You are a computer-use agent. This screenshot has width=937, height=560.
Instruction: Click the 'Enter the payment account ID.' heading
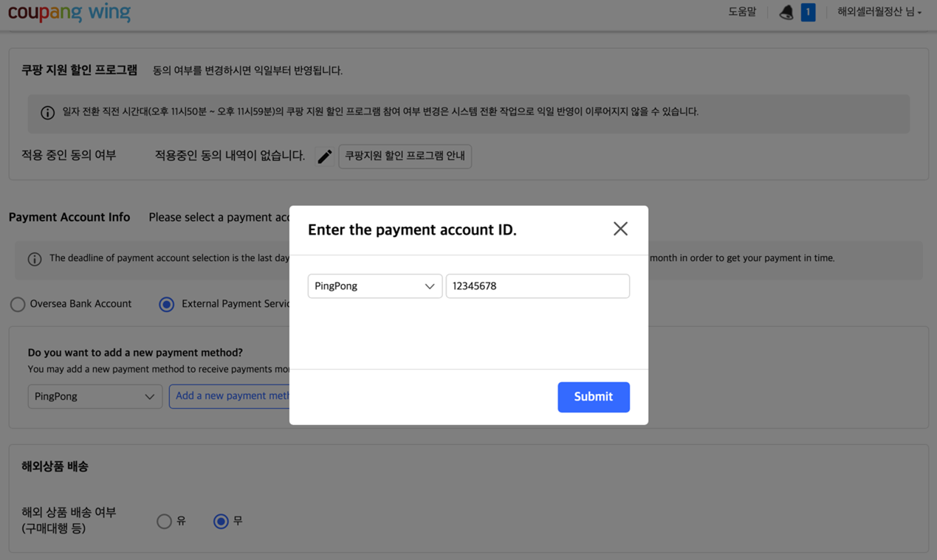412,229
